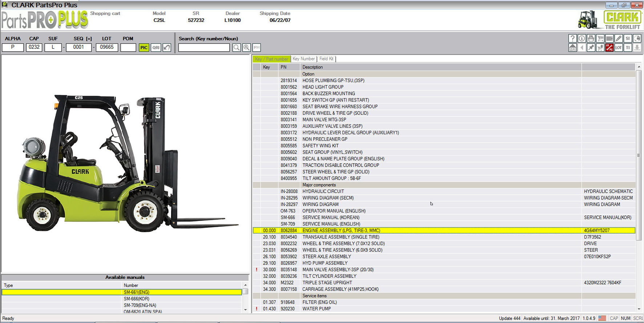Click the SEQ [+] expand label

click(89, 39)
